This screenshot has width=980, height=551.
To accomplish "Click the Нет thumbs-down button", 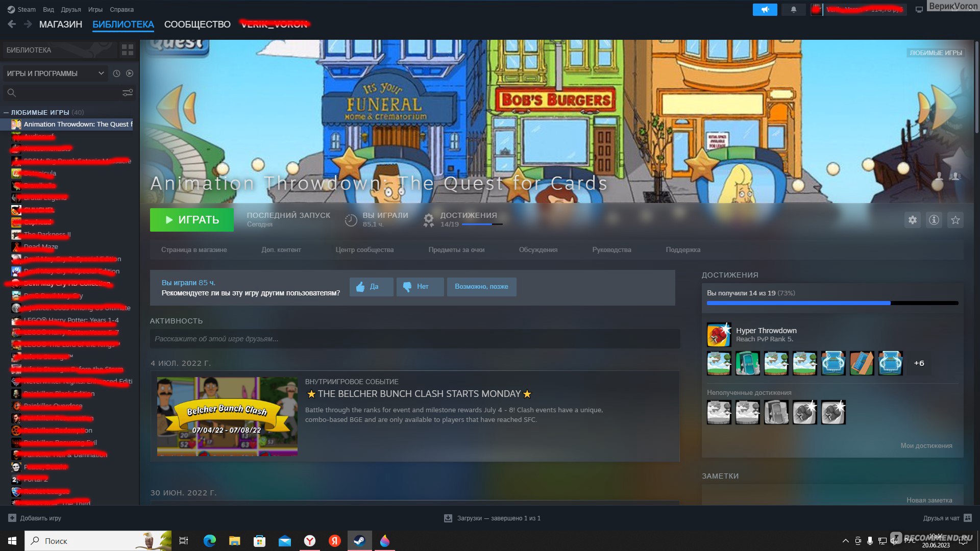I will click(x=420, y=287).
